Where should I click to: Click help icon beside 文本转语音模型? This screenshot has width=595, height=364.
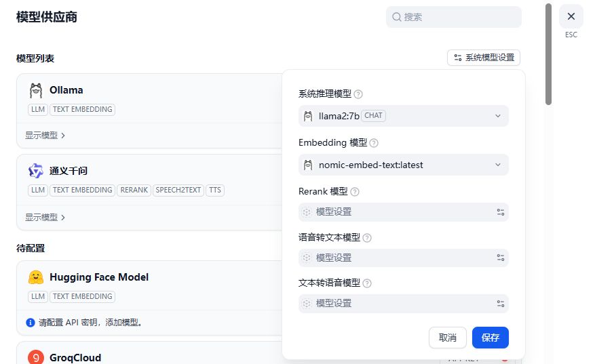click(367, 283)
